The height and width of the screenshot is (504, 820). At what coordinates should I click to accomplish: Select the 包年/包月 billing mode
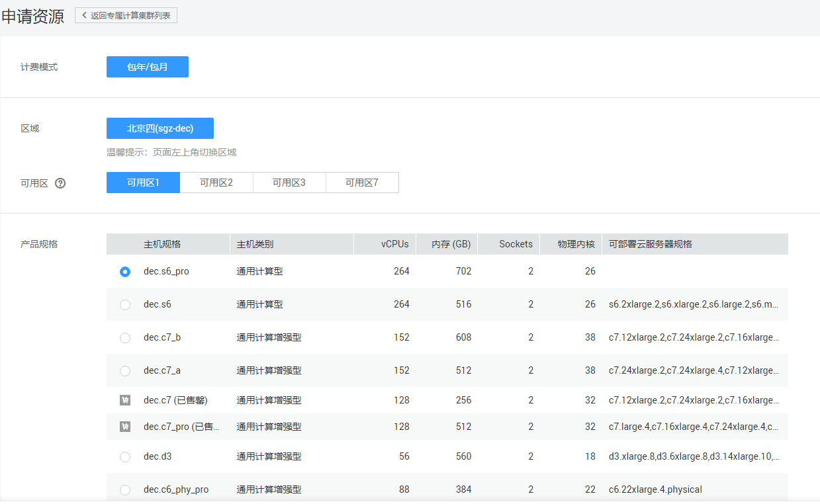[148, 67]
